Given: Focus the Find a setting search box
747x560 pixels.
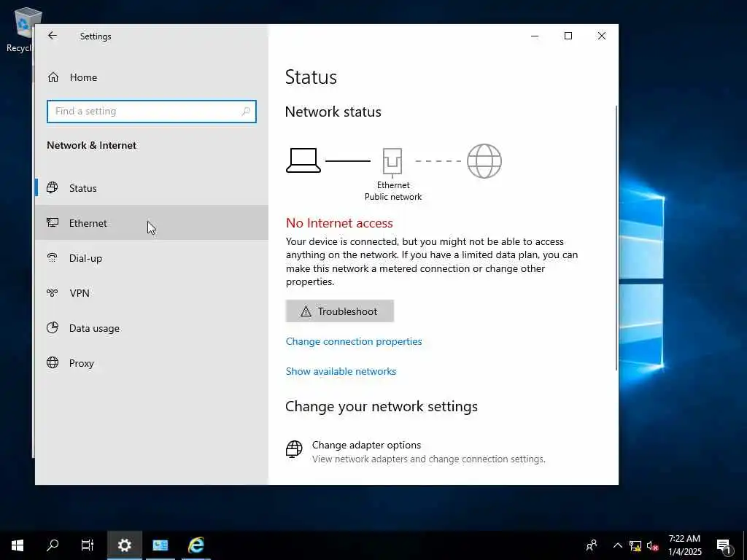Looking at the screenshot, I should point(152,112).
